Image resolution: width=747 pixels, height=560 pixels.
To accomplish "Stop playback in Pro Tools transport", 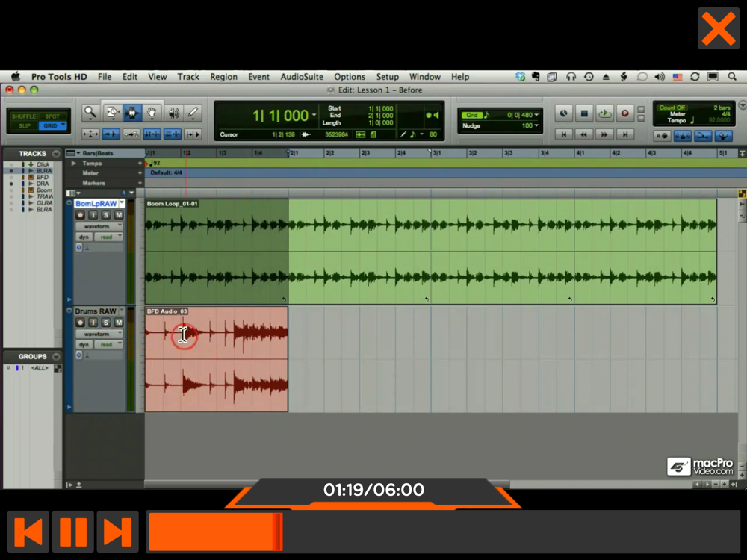I will click(584, 113).
